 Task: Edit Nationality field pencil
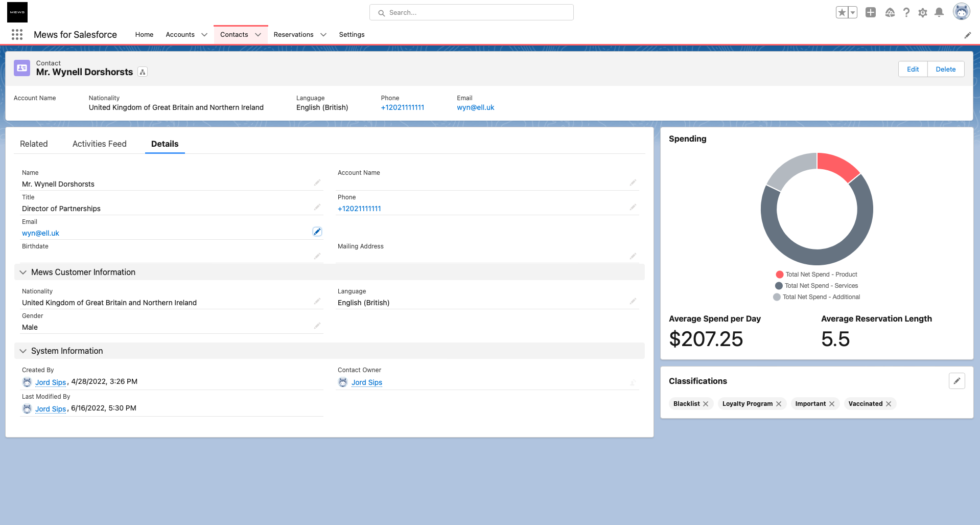click(x=317, y=301)
